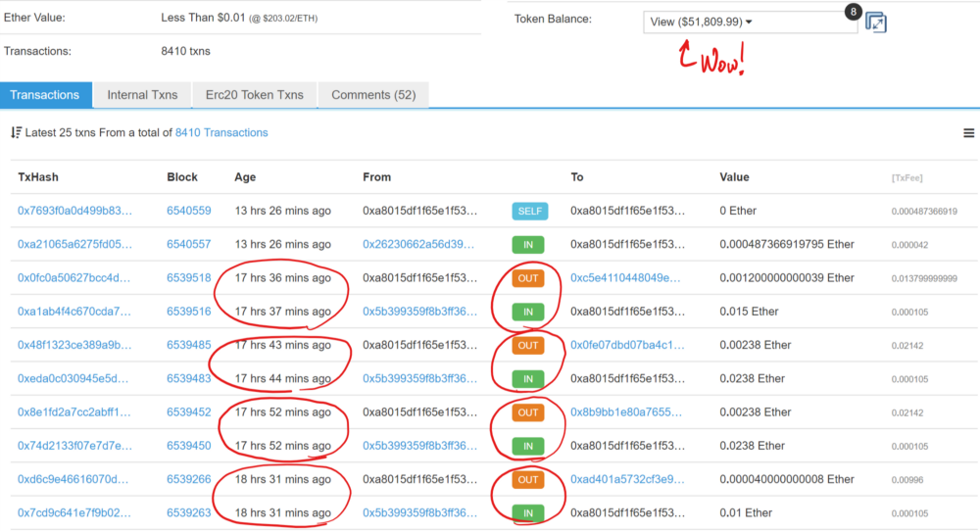Click the Age column header

pos(245,177)
